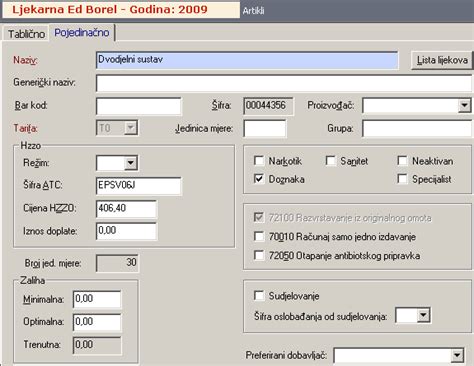474x366 pixels.
Task: Click the Šifra field showing 00044356
Action: click(x=269, y=106)
